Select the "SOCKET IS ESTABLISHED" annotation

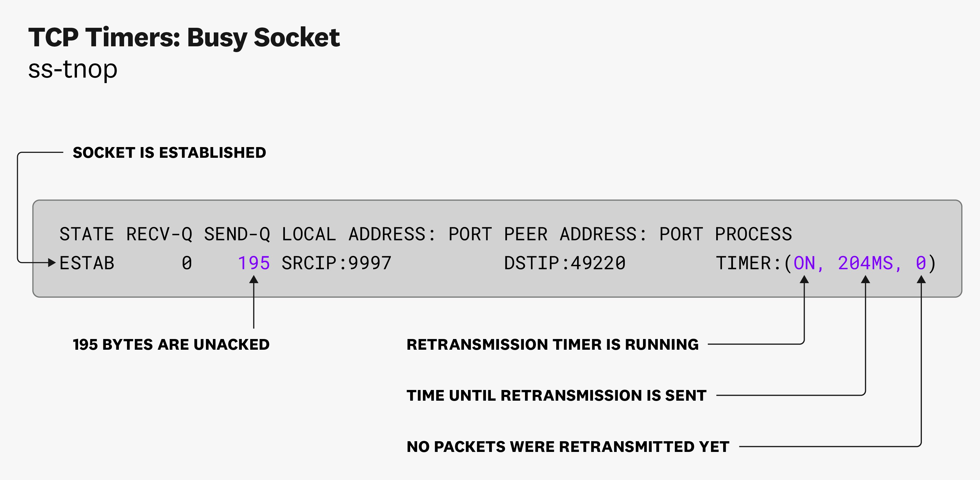pyautogui.click(x=169, y=153)
